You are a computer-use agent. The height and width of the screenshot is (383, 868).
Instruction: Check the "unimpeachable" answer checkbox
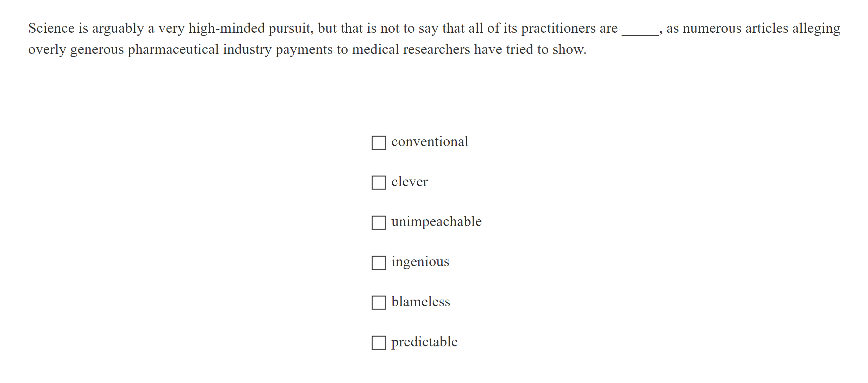pos(378,222)
